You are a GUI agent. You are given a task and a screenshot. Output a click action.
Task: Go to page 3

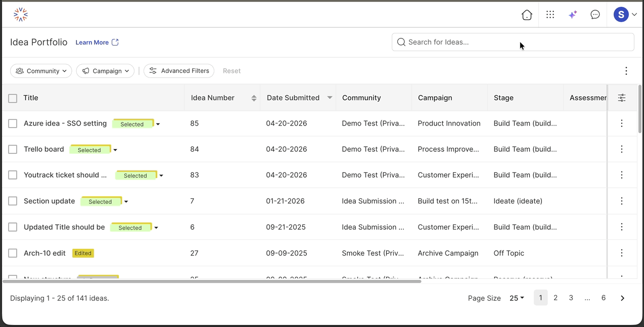571,298
